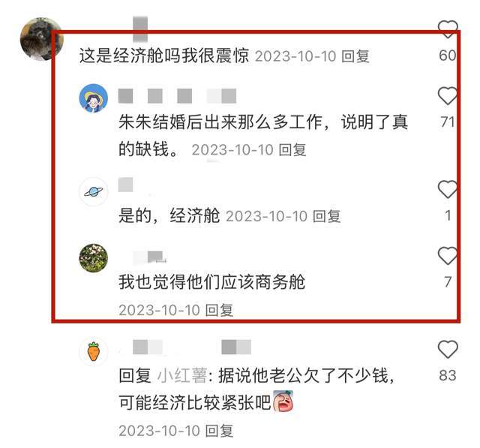Like the comment about 朱朱结婚后 with 71 likes
The image size is (480, 448).
[448, 96]
